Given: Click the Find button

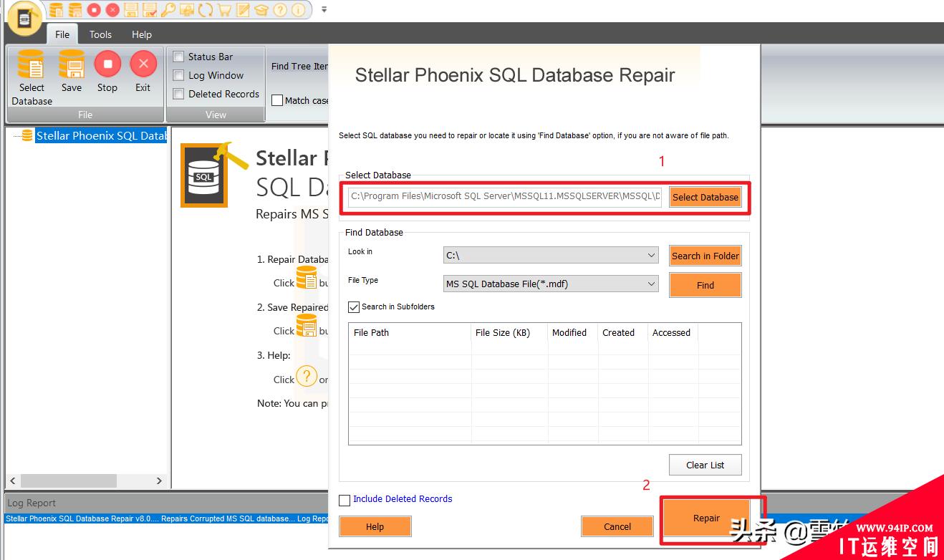Looking at the screenshot, I should (x=705, y=285).
